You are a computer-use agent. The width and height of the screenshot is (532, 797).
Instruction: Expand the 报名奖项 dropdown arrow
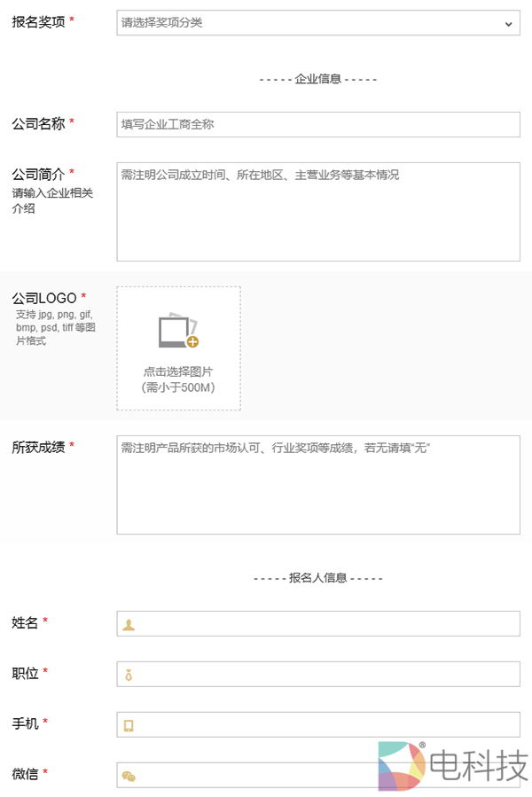click(508, 24)
